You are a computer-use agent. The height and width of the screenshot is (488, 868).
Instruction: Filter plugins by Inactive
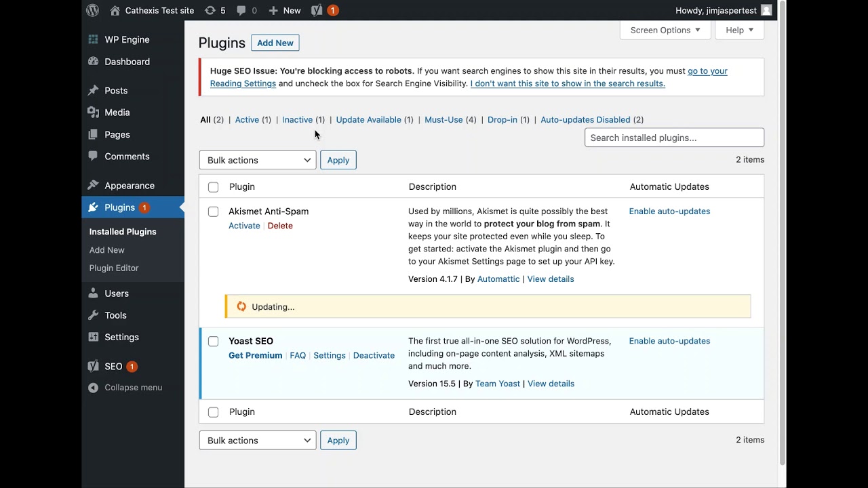pos(297,119)
